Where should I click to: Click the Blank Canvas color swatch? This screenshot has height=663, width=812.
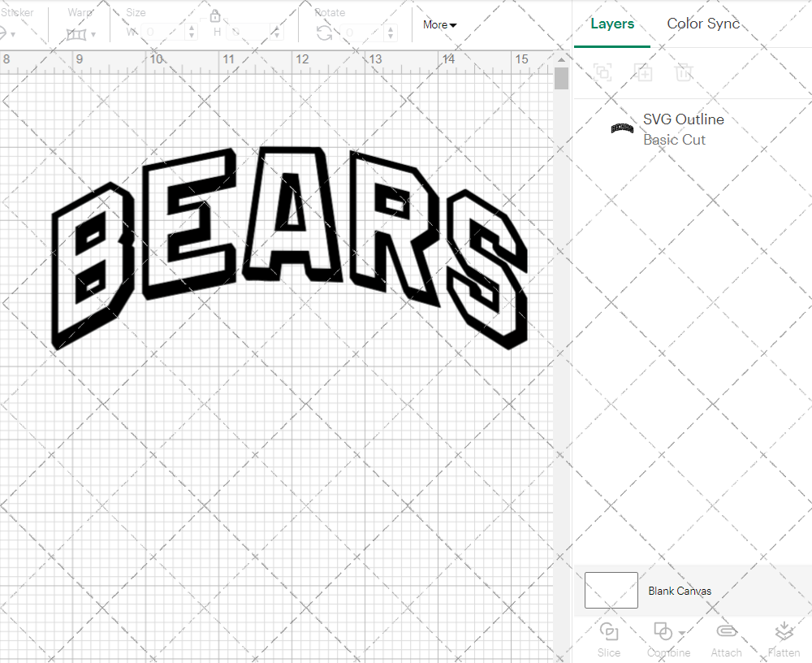click(611, 591)
